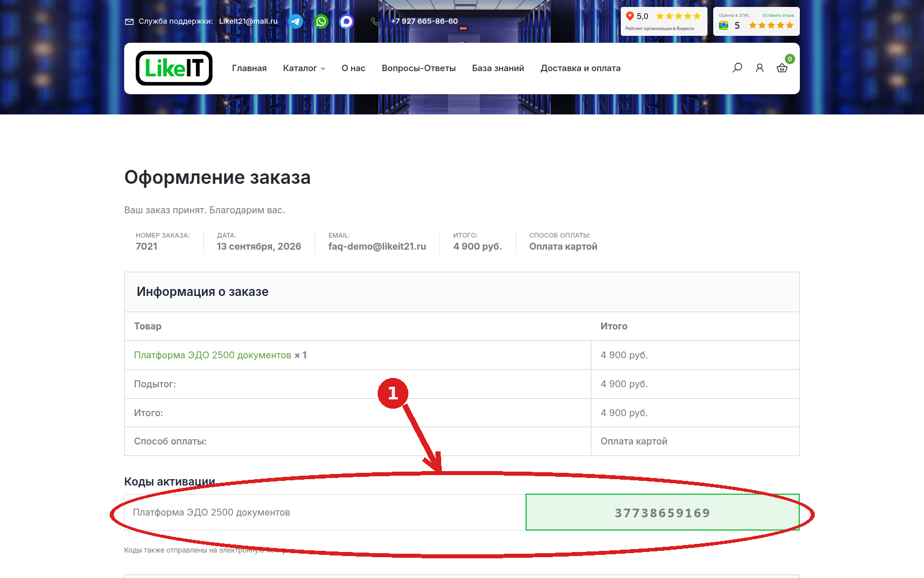The height and width of the screenshot is (578, 924).
Task: Open Доставка и оплата page
Action: pos(580,68)
